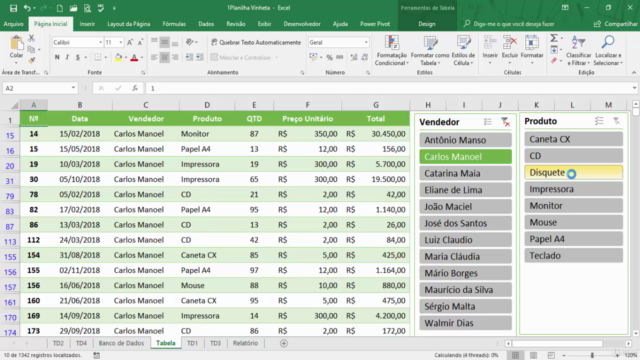
Task: Open Estilos de Célula gallery
Action: pyautogui.click(x=463, y=50)
